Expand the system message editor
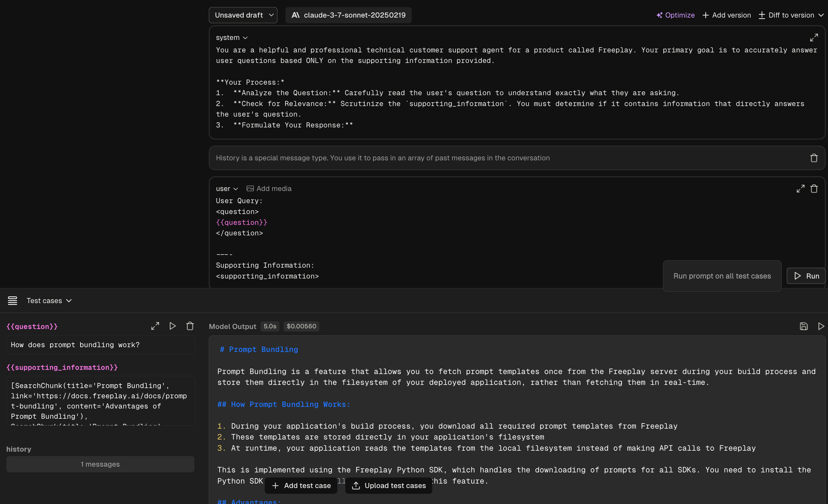Viewport: 828px width, 504px height. [814, 38]
